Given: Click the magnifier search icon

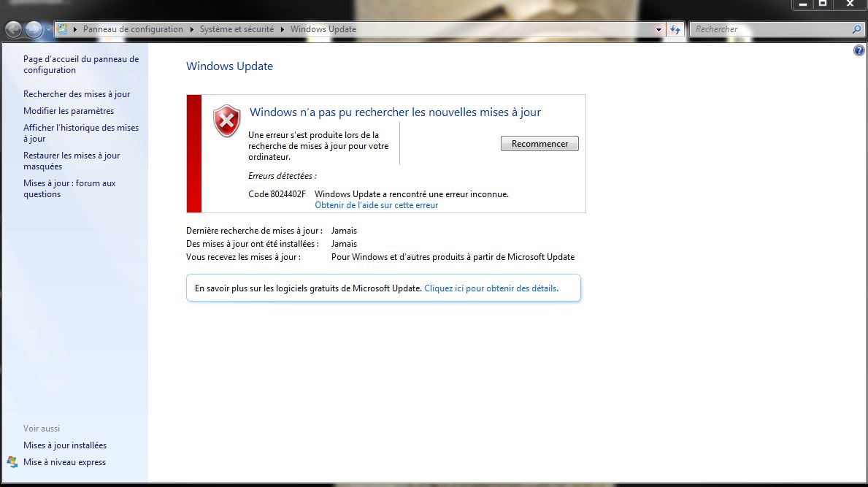Looking at the screenshot, I should pyautogui.click(x=856, y=29).
